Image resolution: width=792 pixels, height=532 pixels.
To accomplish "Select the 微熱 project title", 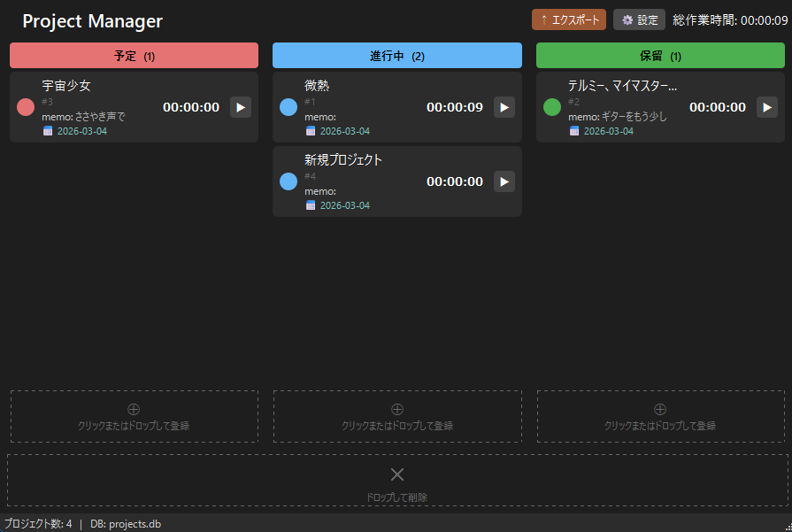I will tap(317, 85).
